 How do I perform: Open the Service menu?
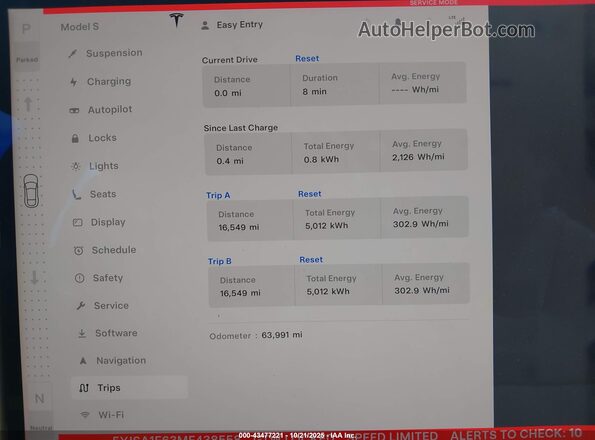[102, 306]
